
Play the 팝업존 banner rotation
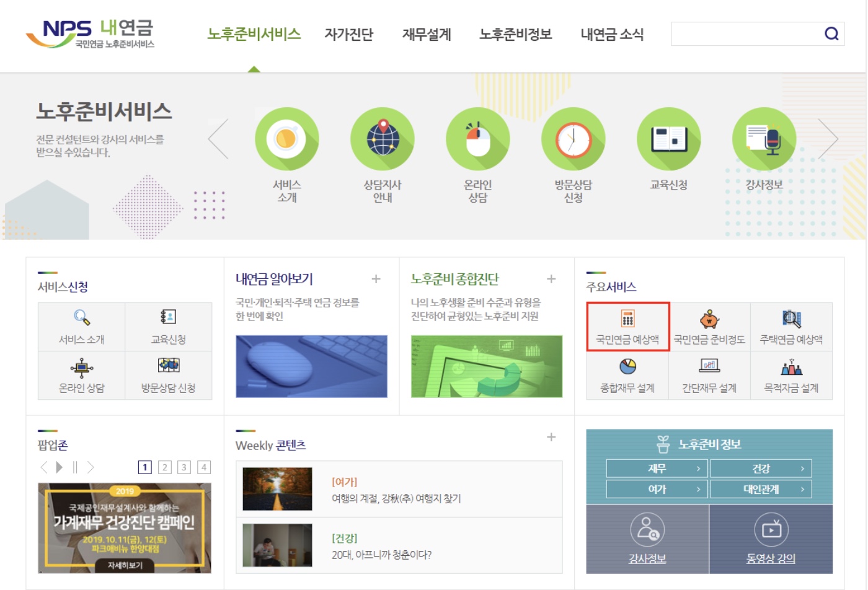(58, 467)
